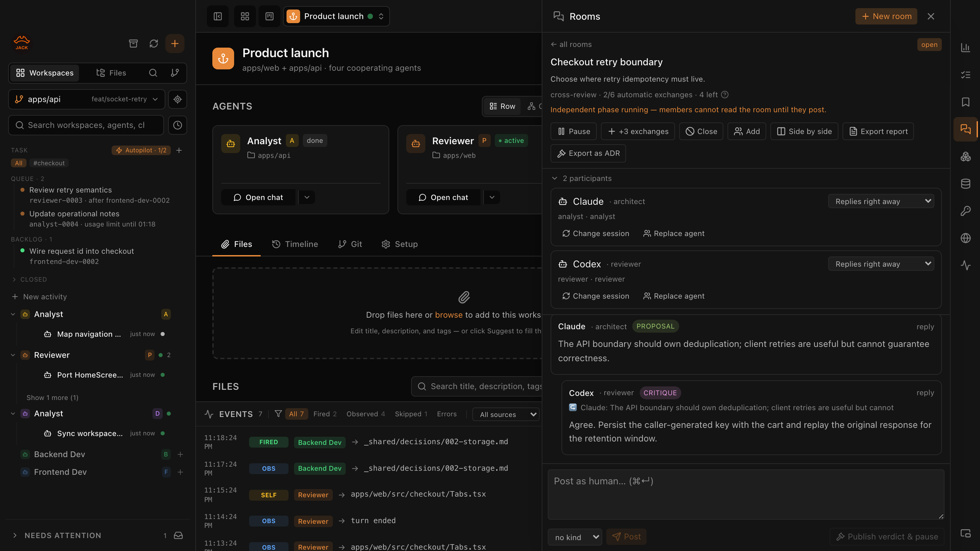980x551 pixels.
Task: Open the history clock icon beside search
Action: 178,125
